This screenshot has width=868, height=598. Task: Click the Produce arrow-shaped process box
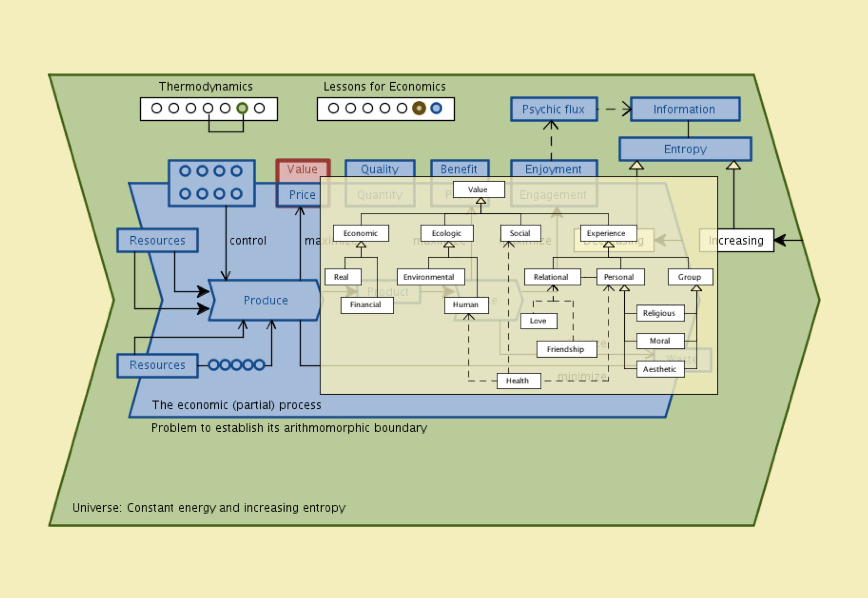pos(265,300)
